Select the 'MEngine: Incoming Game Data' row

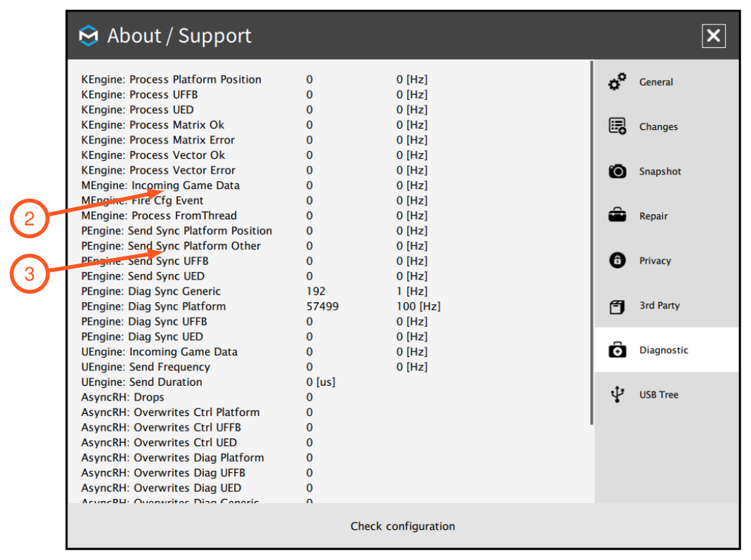255,185
